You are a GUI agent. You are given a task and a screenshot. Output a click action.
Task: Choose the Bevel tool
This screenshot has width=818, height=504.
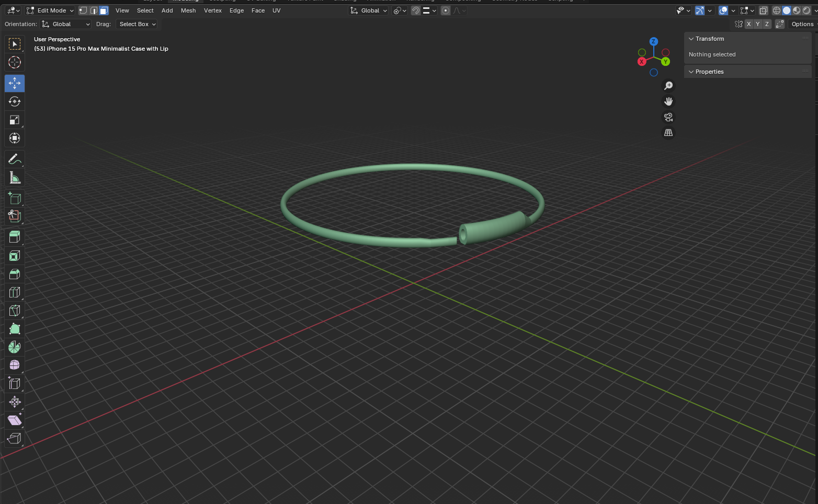tap(15, 274)
